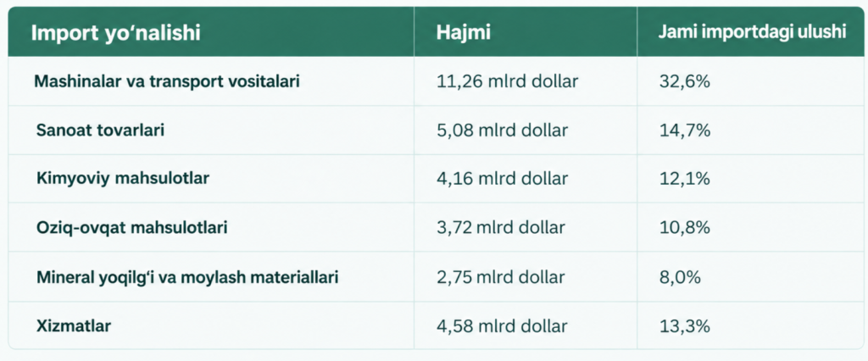Select the Oziq-ovqat mahsulotlari cell
This screenshot has width=868, height=361.
[131, 228]
